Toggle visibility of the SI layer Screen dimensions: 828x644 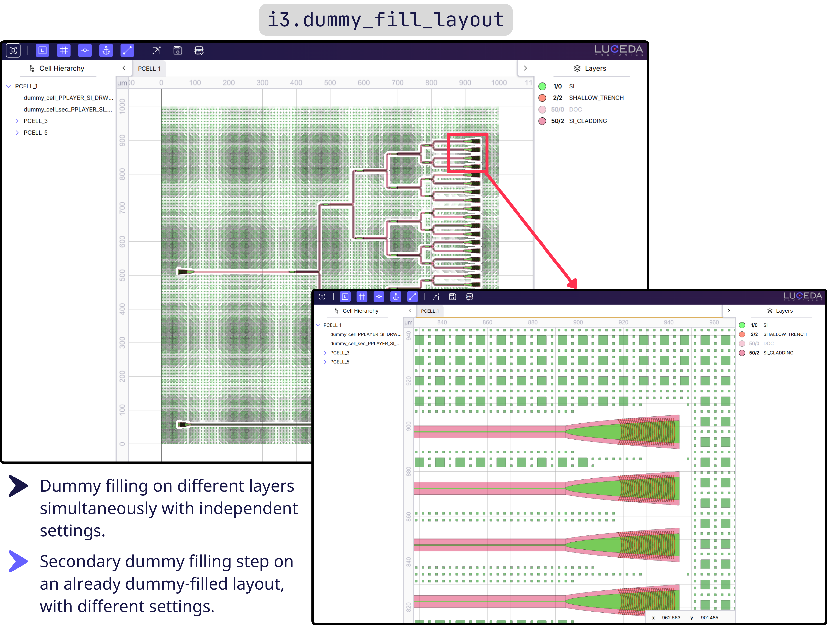tap(543, 86)
